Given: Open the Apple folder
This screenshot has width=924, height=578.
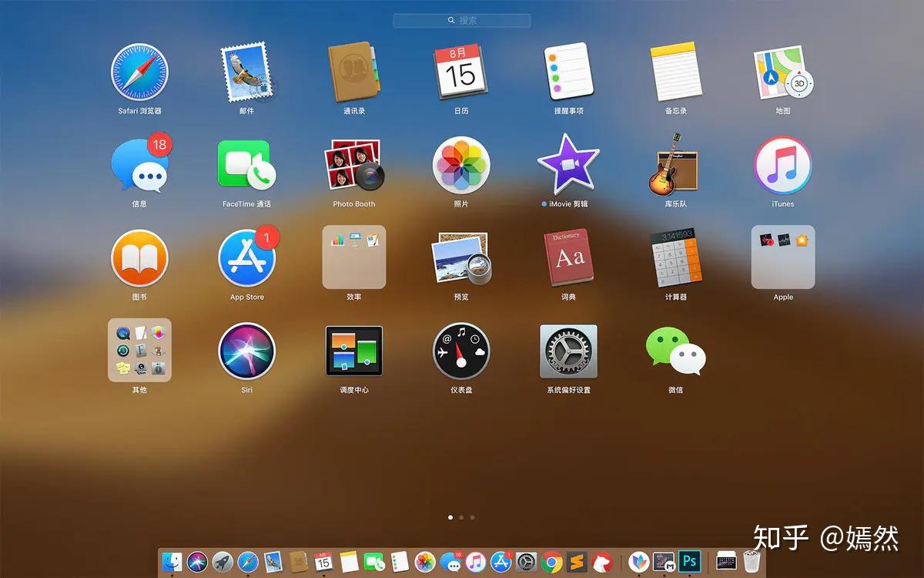Looking at the screenshot, I should (x=783, y=257).
